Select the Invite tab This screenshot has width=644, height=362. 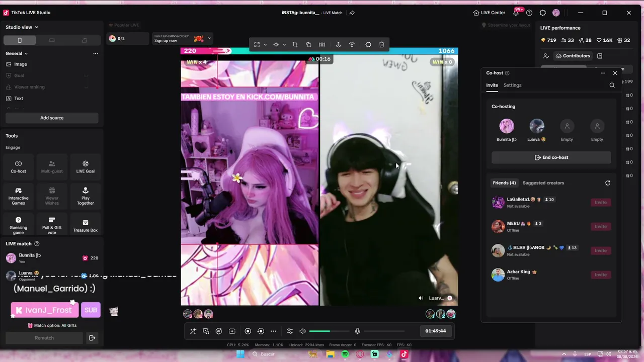pos(492,85)
